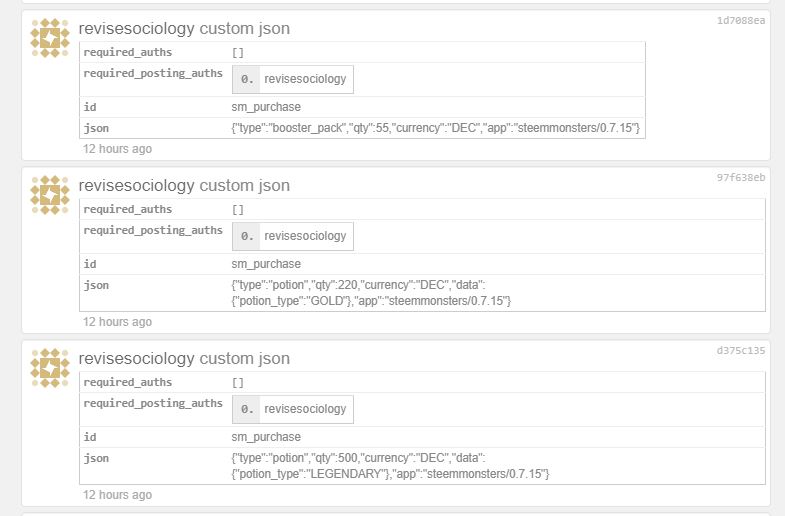Image resolution: width=785 pixels, height=516 pixels.
Task: Click revisesociology posting auth in LEGENDARY potion card
Action: (305, 409)
